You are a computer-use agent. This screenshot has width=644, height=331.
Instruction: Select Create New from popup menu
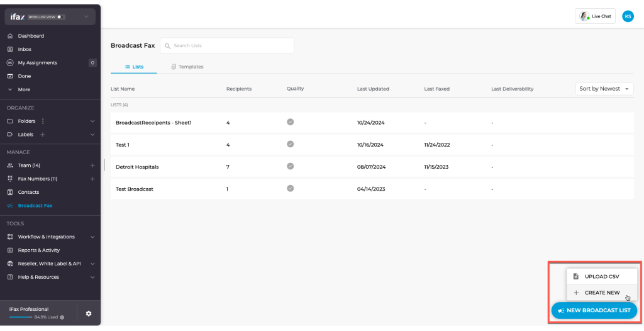point(602,293)
